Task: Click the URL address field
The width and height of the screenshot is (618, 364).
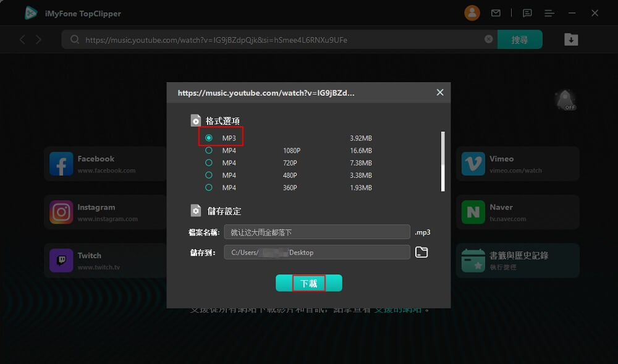Action: coord(279,40)
